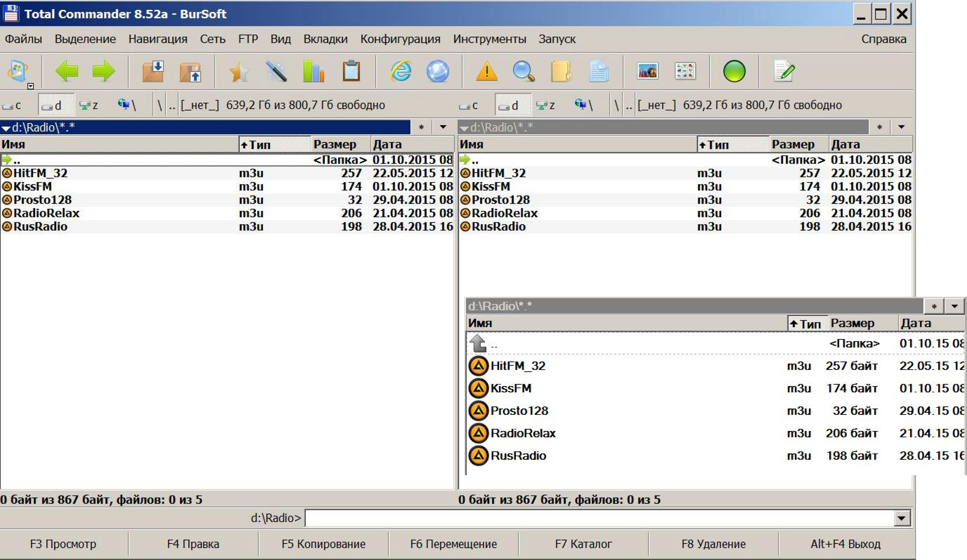Click the blue globe toolbar icon
Viewport: 967px width, 560px height.
click(438, 71)
